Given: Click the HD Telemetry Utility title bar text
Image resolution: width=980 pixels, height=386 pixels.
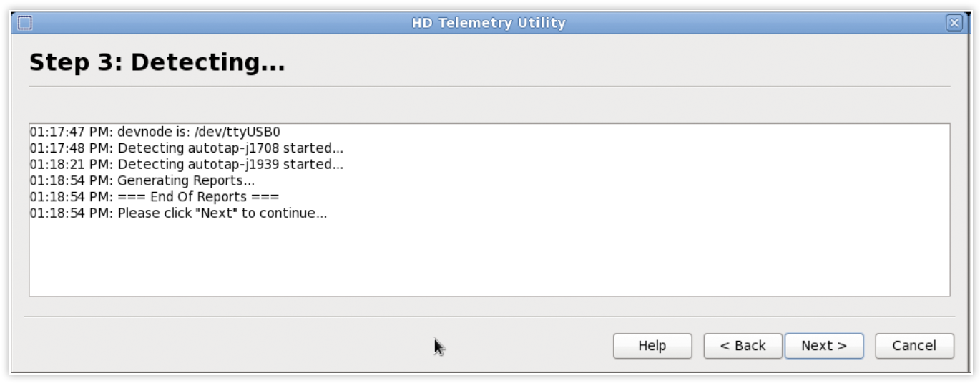Looking at the screenshot, I should click(x=489, y=23).
